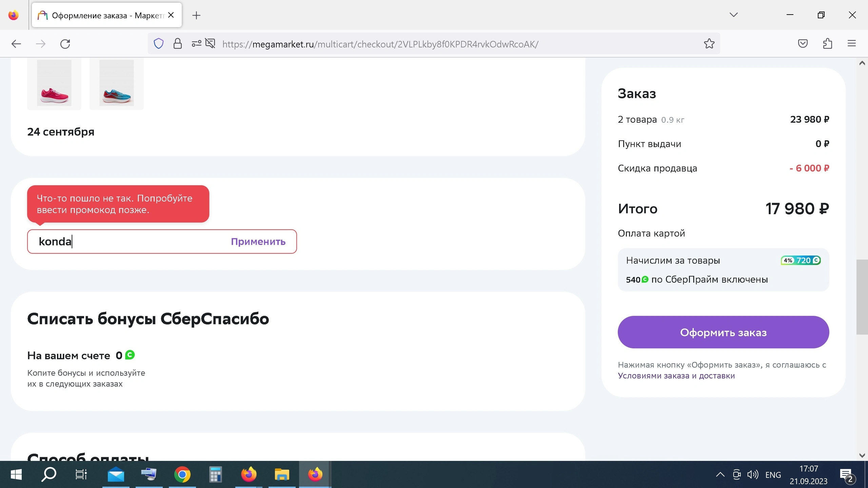Screen dimensions: 868x488
Task: Open Условиями заказа и доставки link
Action: pyautogui.click(x=676, y=376)
